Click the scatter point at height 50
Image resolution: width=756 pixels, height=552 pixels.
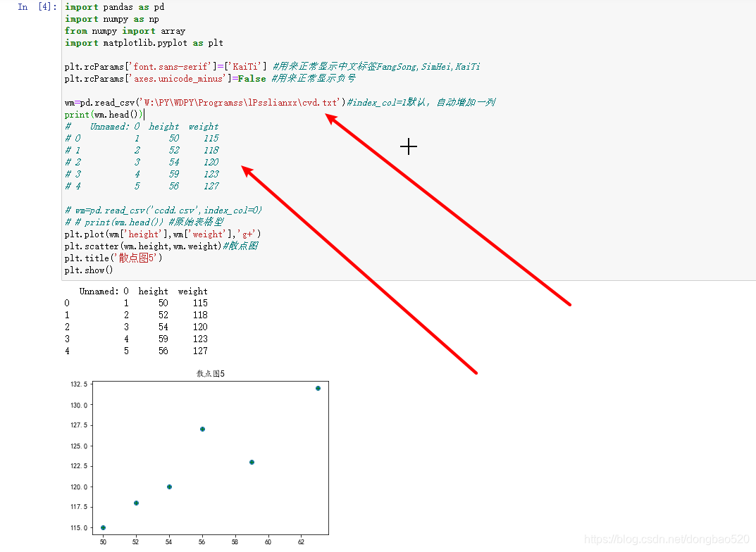tap(103, 528)
